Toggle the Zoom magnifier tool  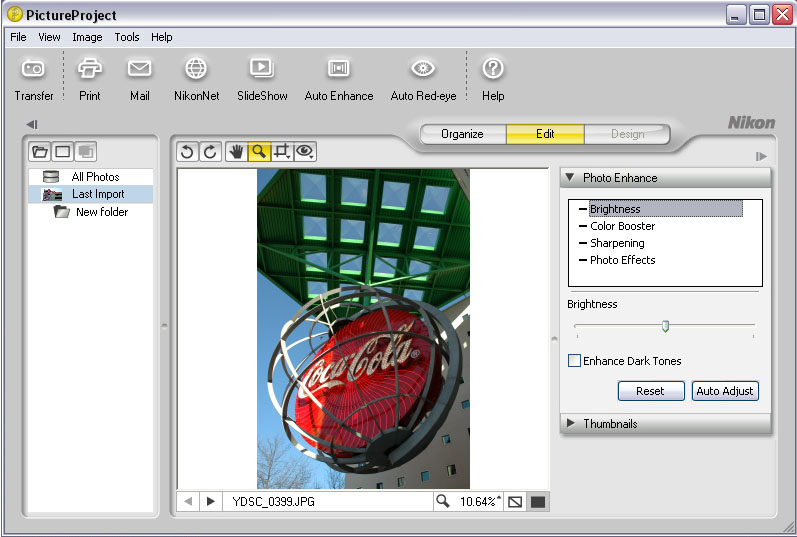click(259, 152)
